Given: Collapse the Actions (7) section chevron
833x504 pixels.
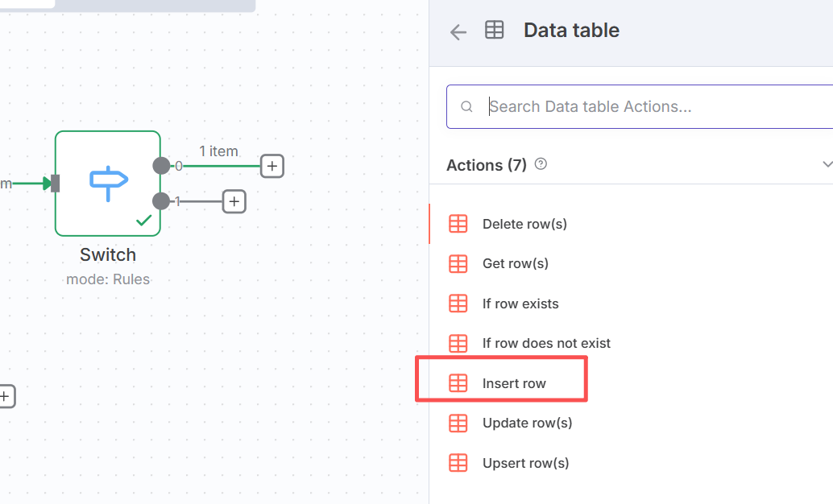Looking at the screenshot, I should 827,164.
